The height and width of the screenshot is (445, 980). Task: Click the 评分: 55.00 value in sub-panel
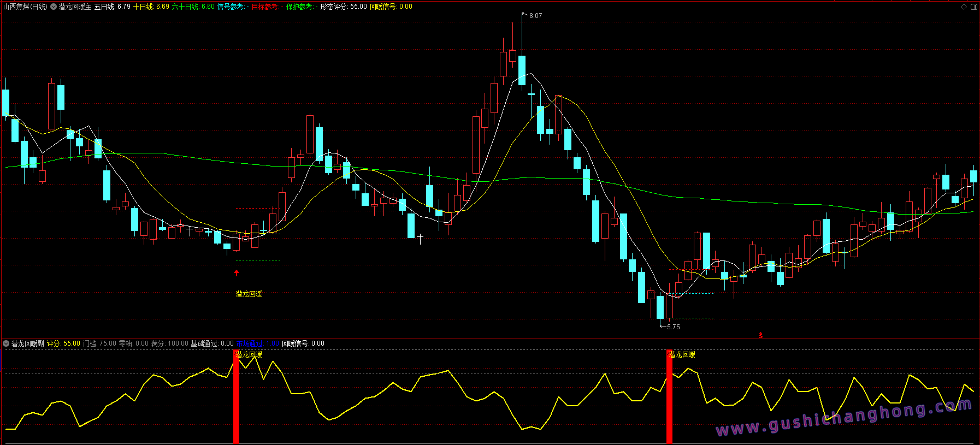click(63, 343)
